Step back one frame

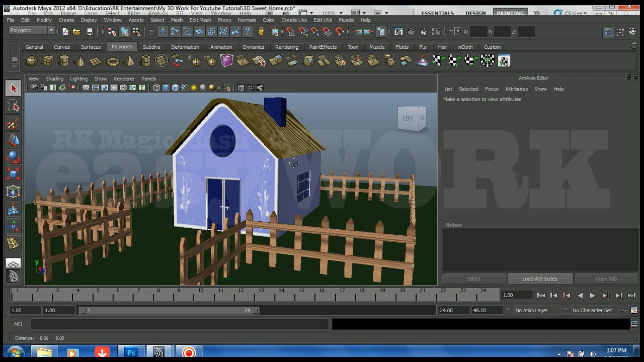553,296
